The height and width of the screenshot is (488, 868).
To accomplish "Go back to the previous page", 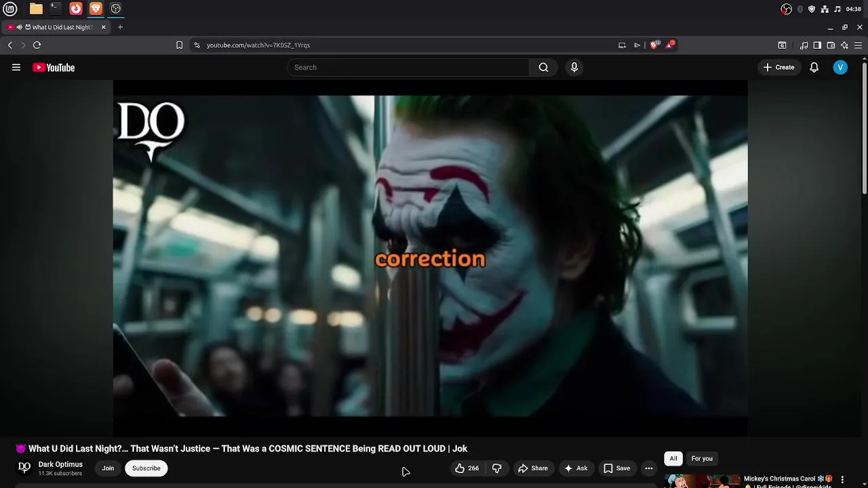I will click(x=9, y=45).
